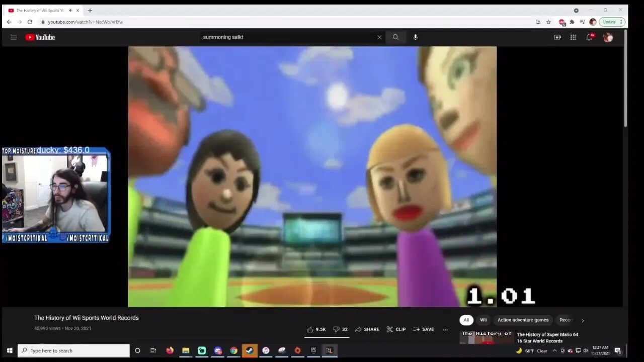Open a new Chrome tab
644x362 pixels.
pyautogui.click(x=90, y=10)
